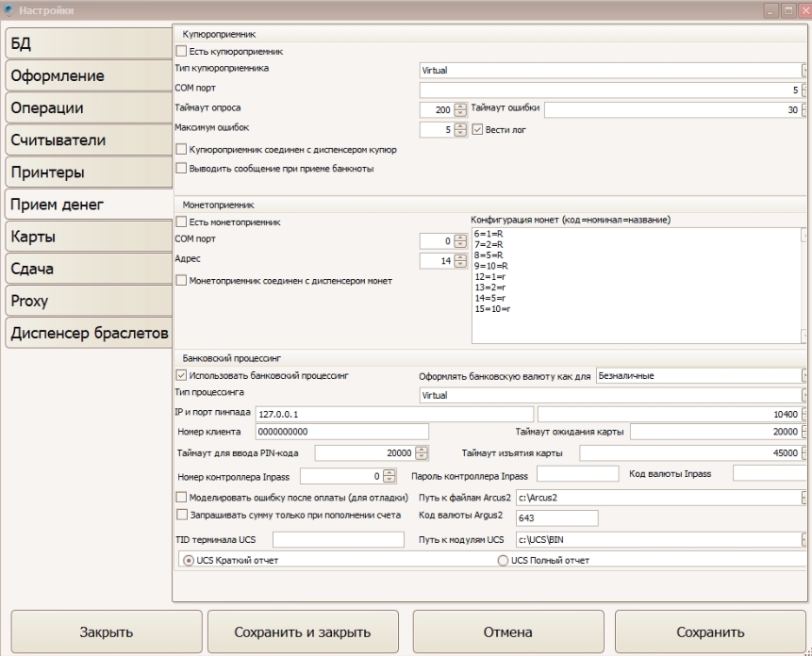Enable Выводить сообщение при приеме банкноты

[181, 168]
